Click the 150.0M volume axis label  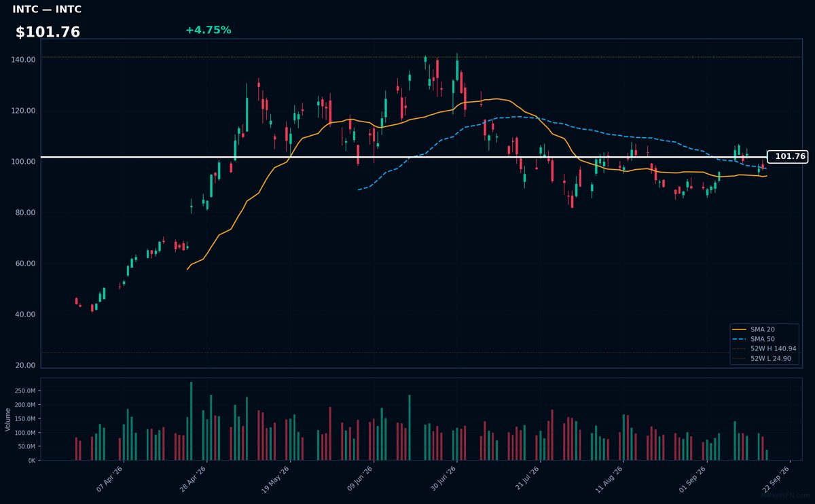click(x=25, y=419)
